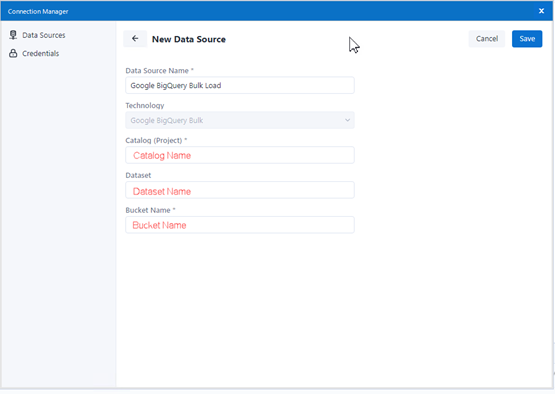555x394 pixels.
Task: Click the Dataset label
Action: 138,175
